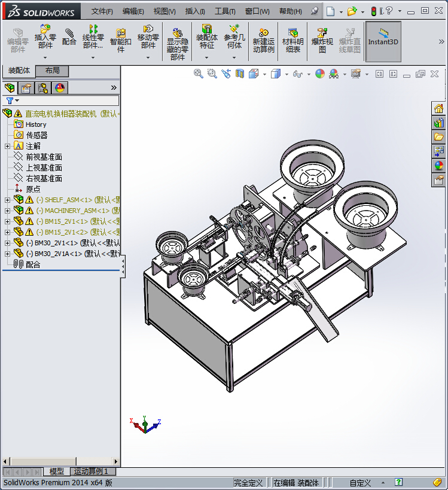Open the 插入(I) Insert menu
Viewport: 448px width, 490px height.
tap(195, 11)
